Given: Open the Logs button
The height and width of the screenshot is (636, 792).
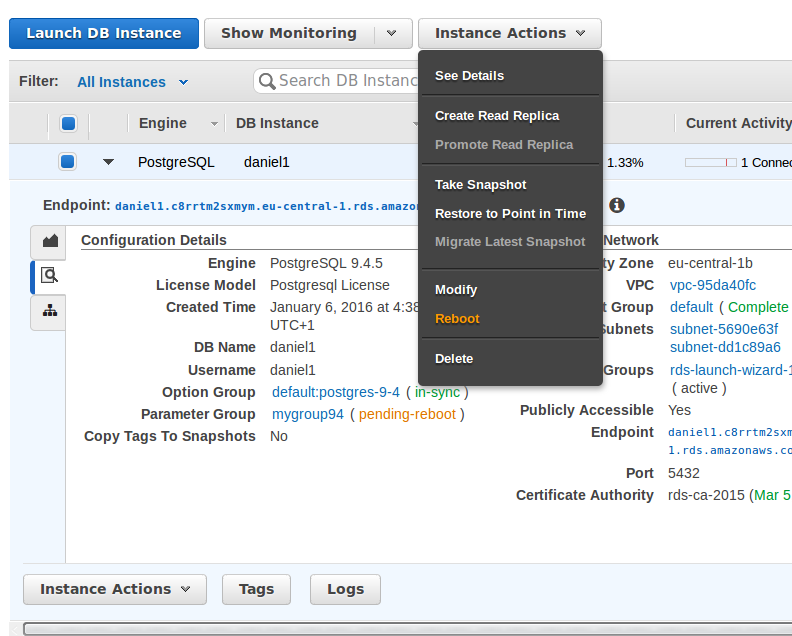Looking at the screenshot, I should click(x=345, y=589).
